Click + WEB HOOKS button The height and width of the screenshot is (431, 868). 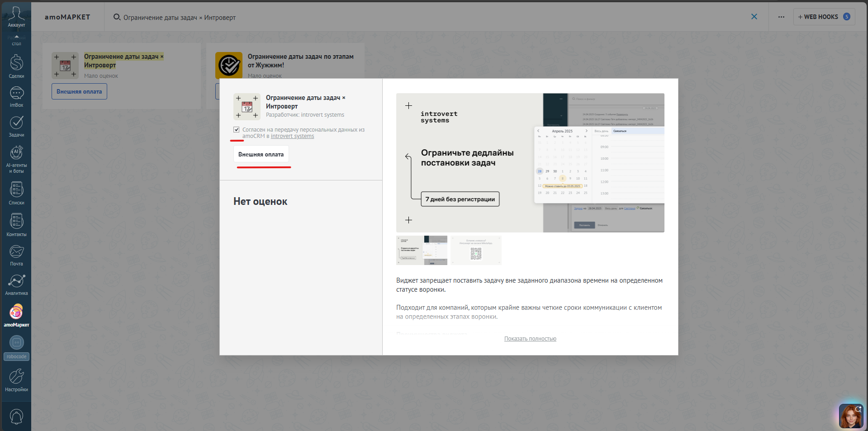[824, 17]
